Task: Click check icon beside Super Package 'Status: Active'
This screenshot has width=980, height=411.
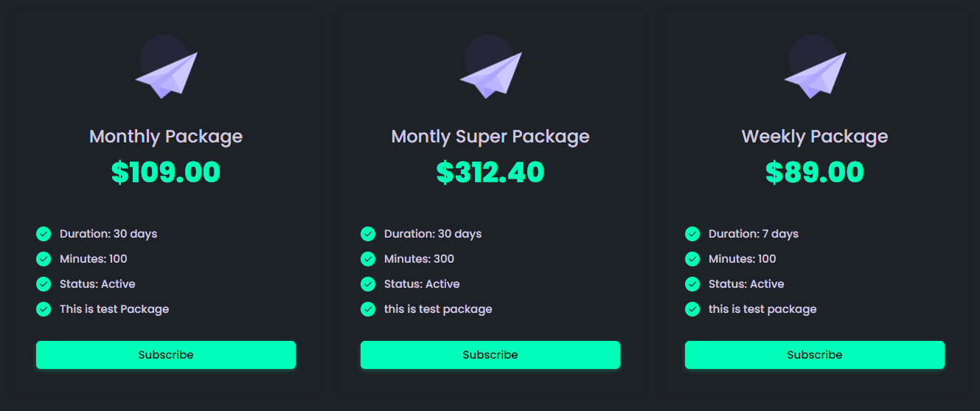Action: pyautogui.click(x=368, y=284)
